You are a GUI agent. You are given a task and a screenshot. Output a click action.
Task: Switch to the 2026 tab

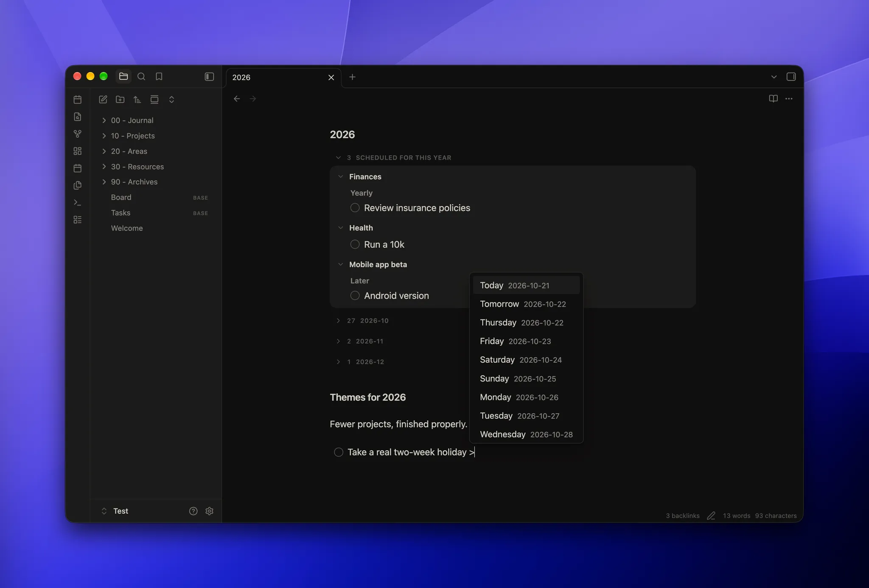(283, 78)
